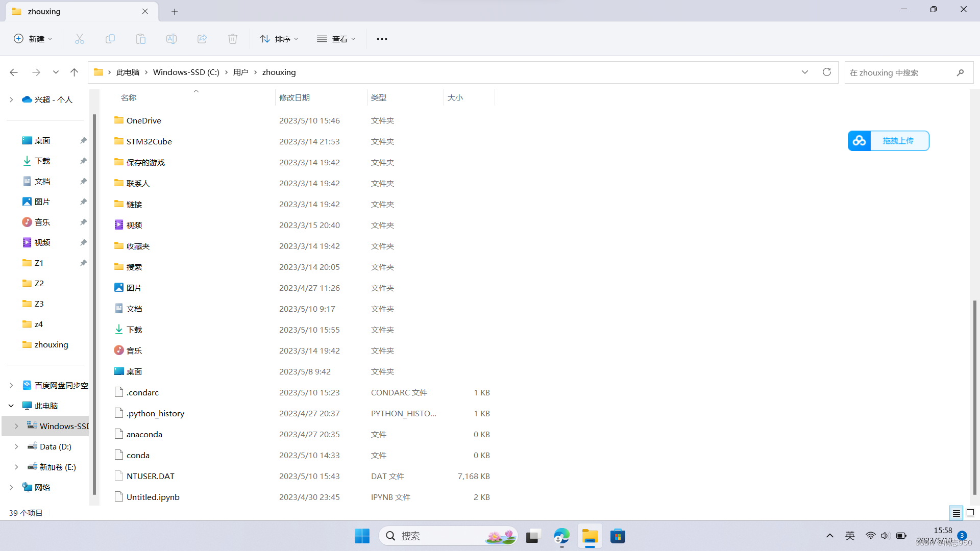
Task: Navigate up one folder level
Action: click(x=74, y=72)
